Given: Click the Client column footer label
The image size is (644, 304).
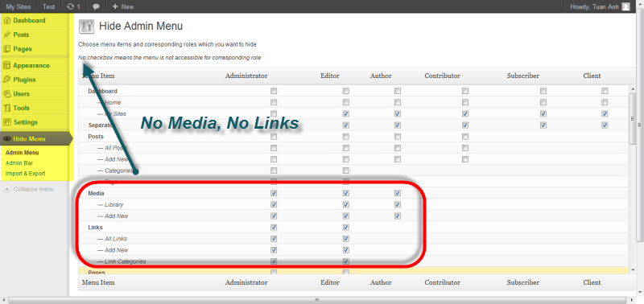Looking at the screenshot, I should 592,282.
